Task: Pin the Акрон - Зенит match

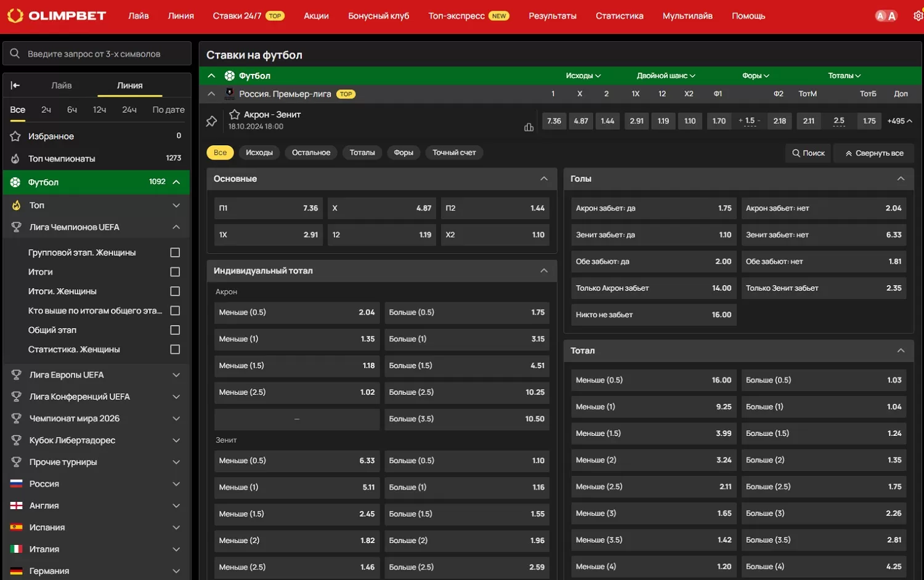Action: tap(211, 121)
